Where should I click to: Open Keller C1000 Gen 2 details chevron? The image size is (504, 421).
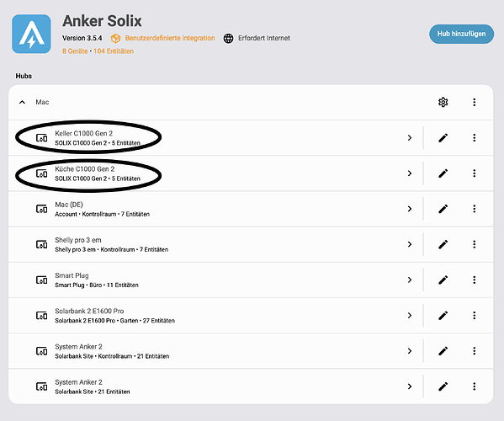point(410,138)
